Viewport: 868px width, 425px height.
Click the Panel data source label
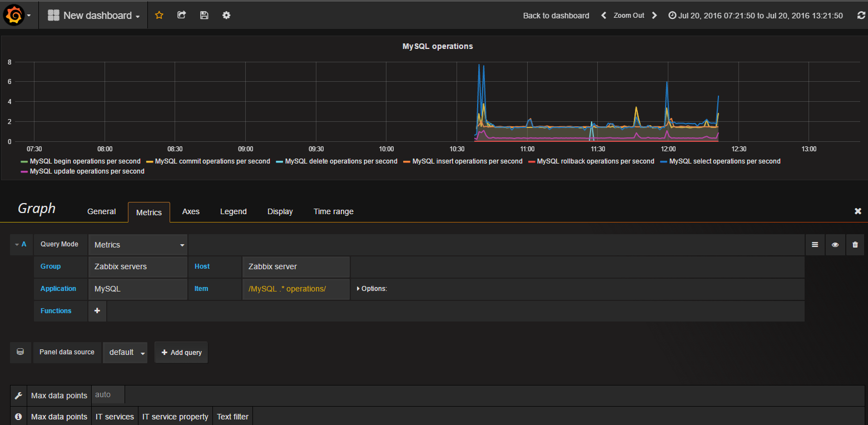tap(67, 352)
